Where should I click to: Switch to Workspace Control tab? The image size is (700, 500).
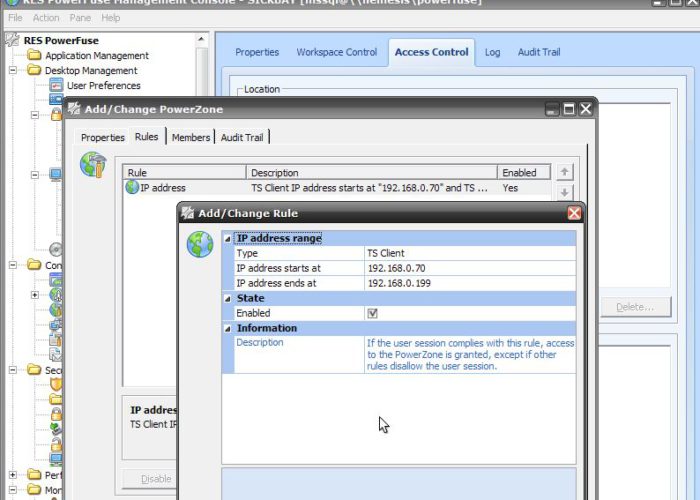click(x=337, y=52)
